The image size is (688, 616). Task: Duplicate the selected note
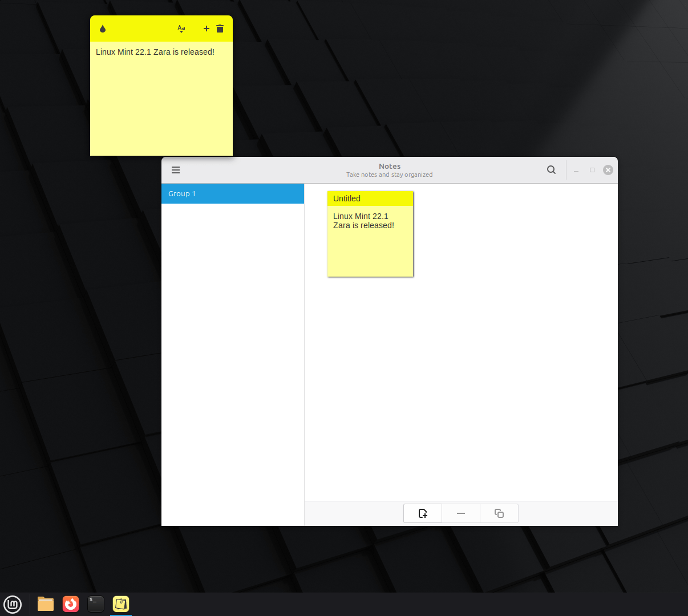pos(499,513)
